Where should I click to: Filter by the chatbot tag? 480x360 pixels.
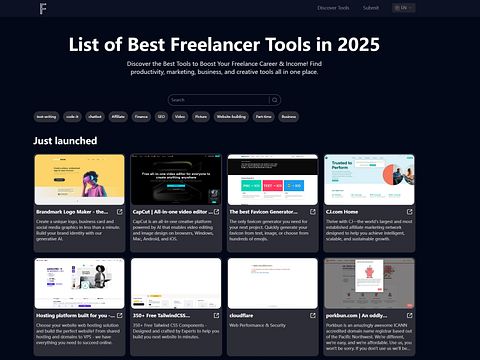tap(95, 117)
